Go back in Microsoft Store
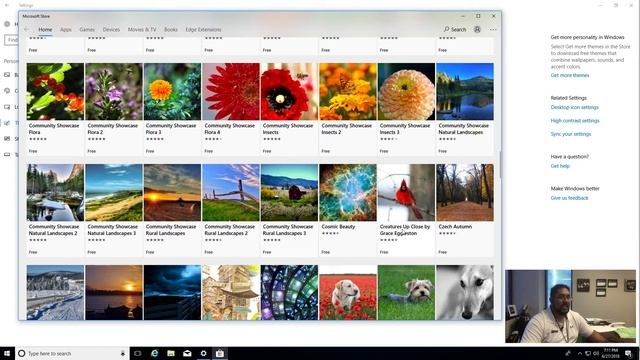This screenshot has height=360, width=640. [27, 29]
